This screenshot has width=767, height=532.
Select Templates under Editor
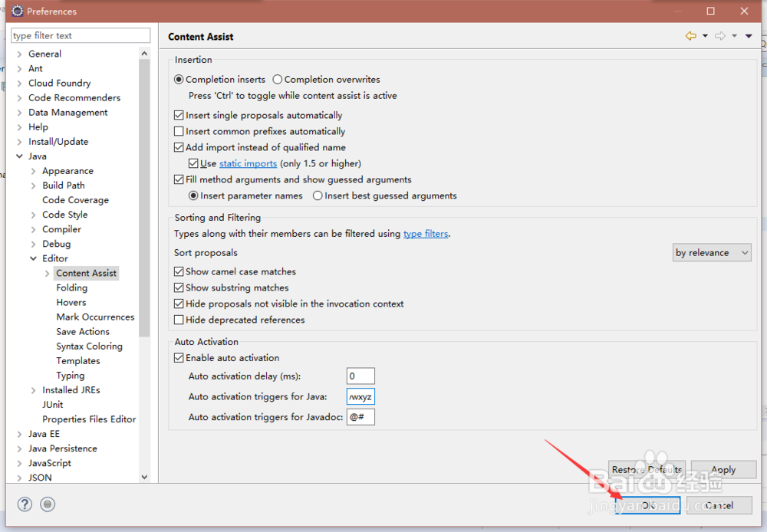point(77,361)
